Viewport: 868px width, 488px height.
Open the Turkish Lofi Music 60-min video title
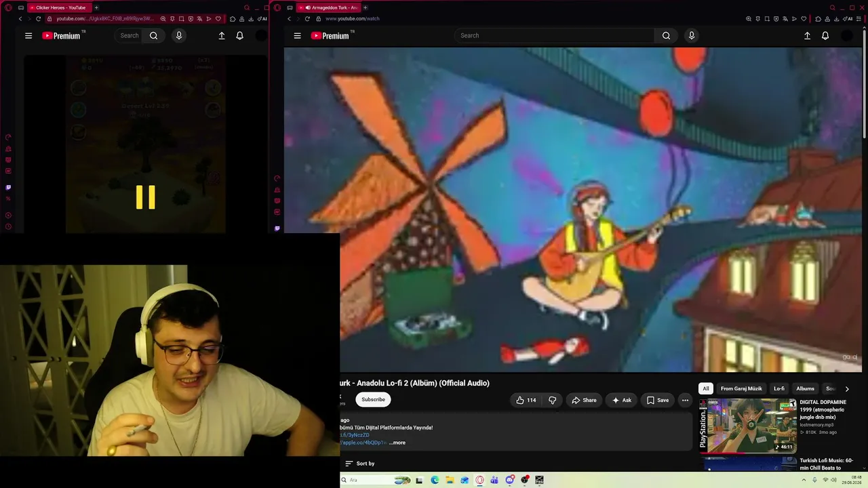click(826, 464)
